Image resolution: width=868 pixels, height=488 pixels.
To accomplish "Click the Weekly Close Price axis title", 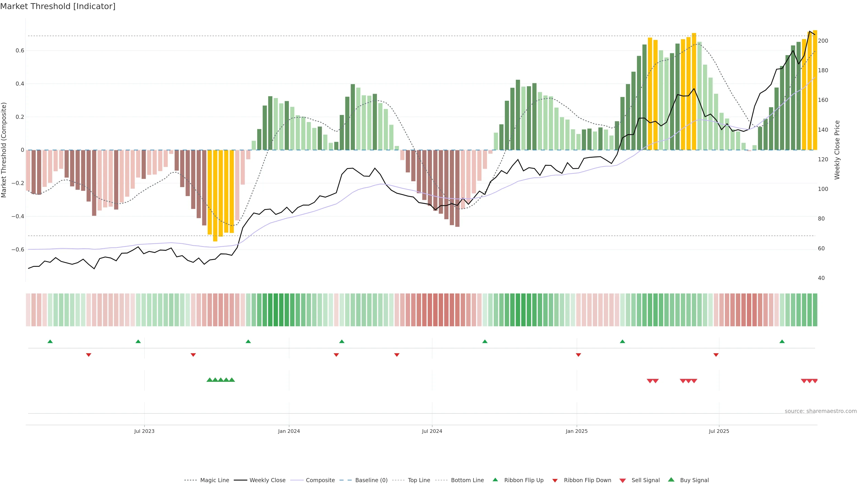I will click(x=837, y=150).
